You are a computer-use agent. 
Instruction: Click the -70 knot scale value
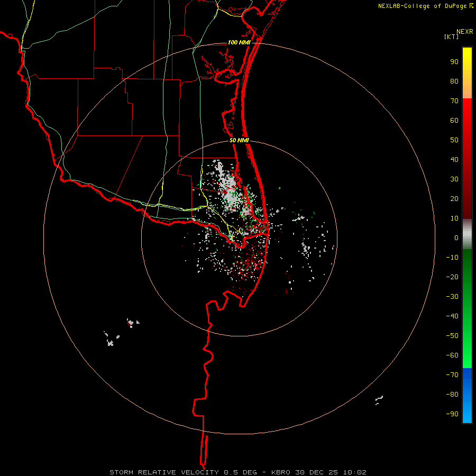pos(452,375)
